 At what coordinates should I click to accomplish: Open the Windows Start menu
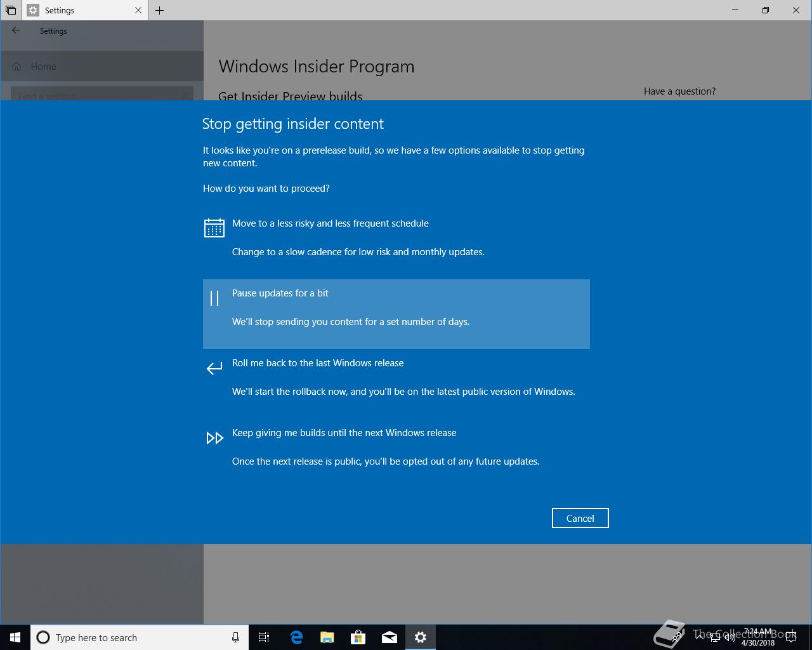click(x=15, y=637)
